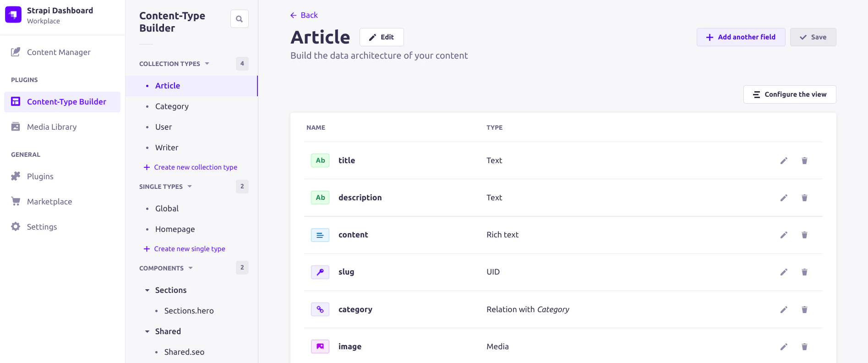Delete the category relation field
The image size is (868, 363).
[804, 309]
